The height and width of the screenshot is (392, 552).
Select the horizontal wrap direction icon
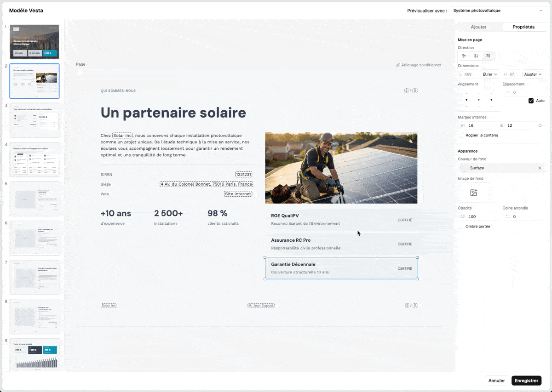click(x=488, y=56)
